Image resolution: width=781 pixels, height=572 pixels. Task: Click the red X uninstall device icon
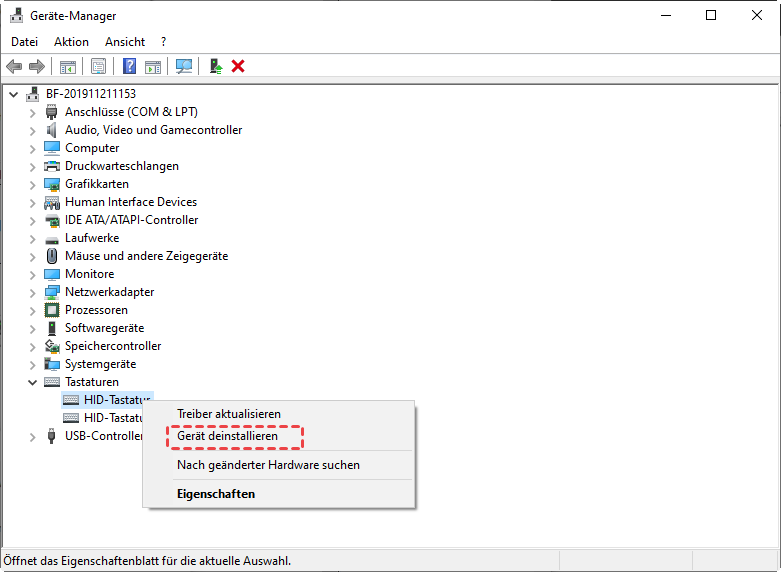238,66
